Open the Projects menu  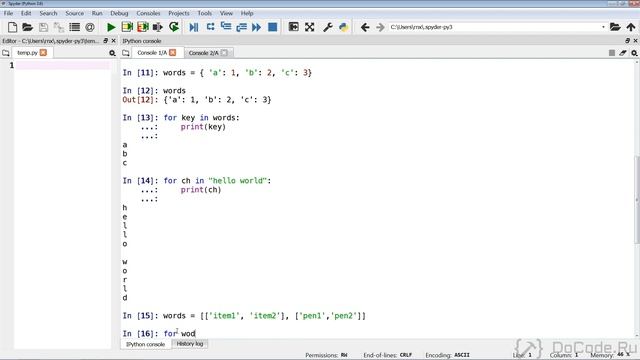(179, 13)
